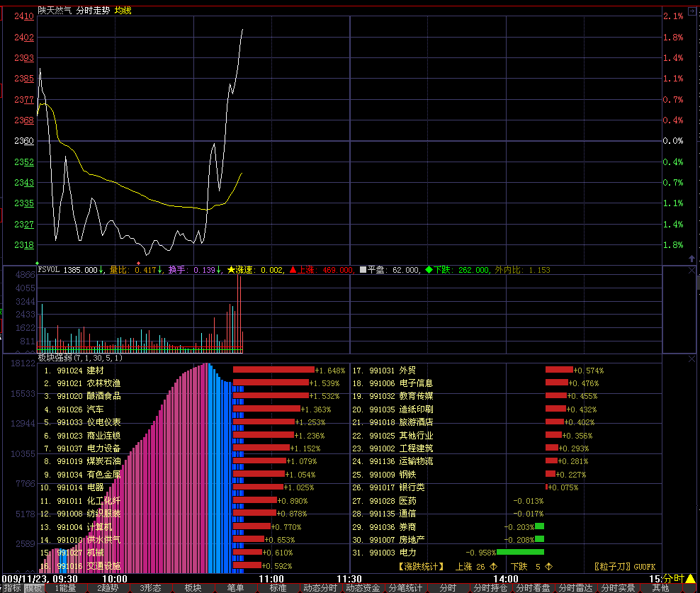This screenshot has width=700, height=593.
Task: Select the 分笔统计 tab
Action: (x=405, y=588)
